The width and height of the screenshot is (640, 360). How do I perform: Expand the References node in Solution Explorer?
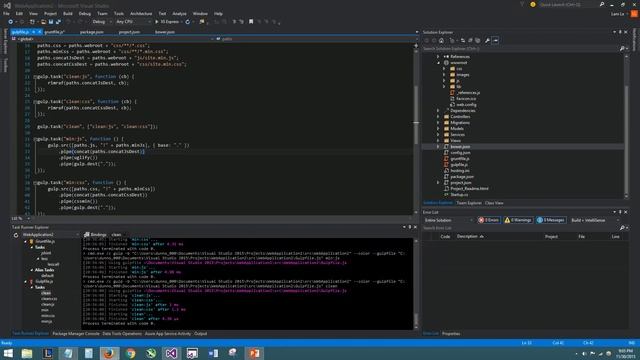[438, 57]
